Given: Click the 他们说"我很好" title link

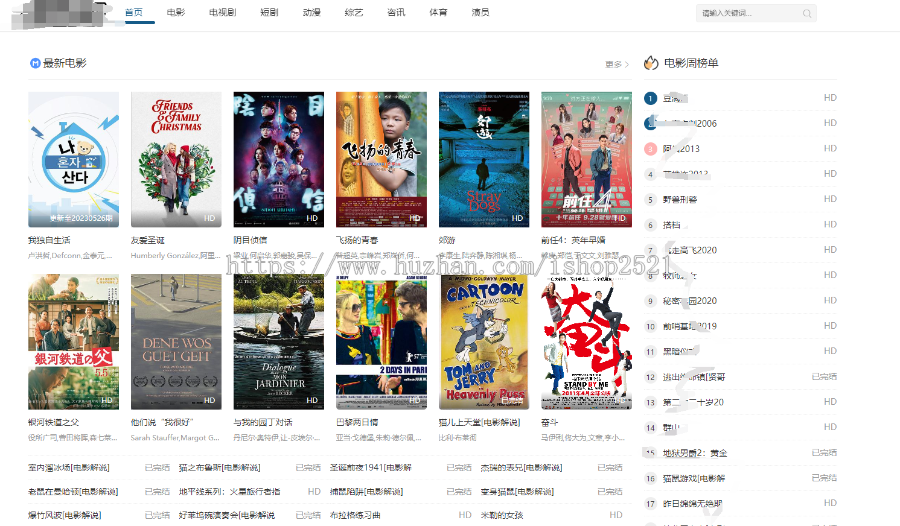Looking at the screenshot, I should pos(162,422).
